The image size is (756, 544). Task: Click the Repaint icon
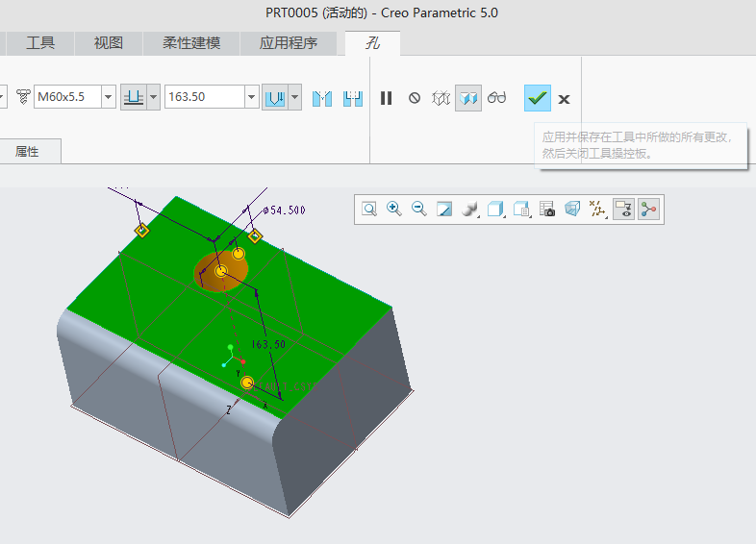coord(444,210)
